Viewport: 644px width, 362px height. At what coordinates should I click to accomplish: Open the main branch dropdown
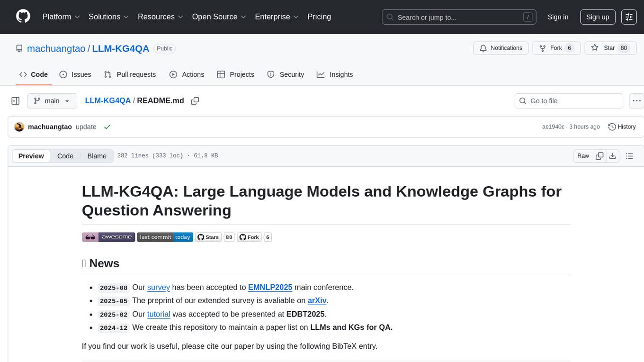point(52,101)
